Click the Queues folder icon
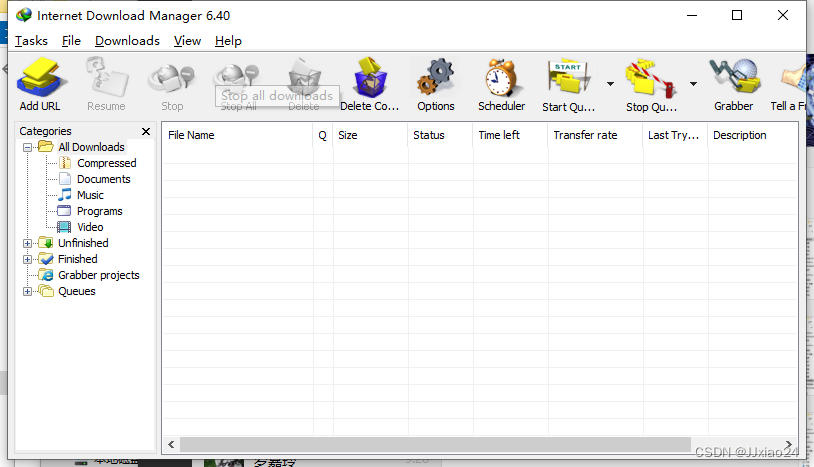This screenshot has height=467, width=814. 46,291
